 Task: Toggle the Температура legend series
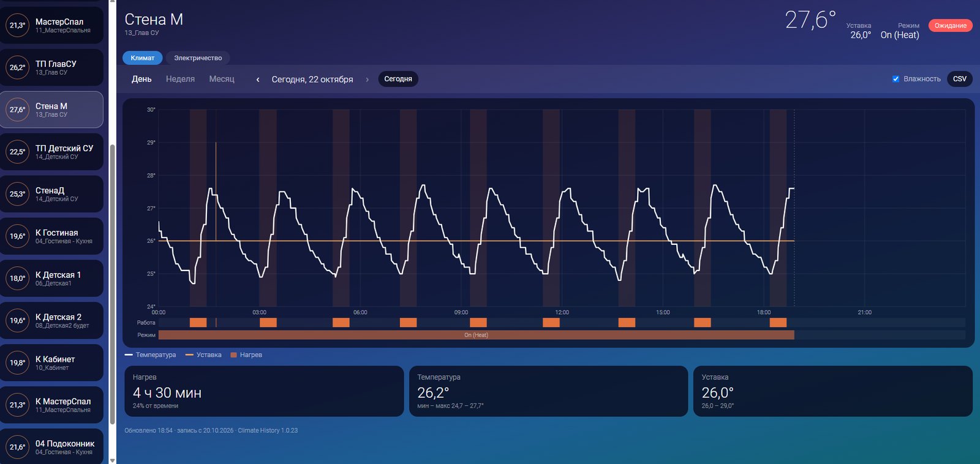(x=150, y=355)
